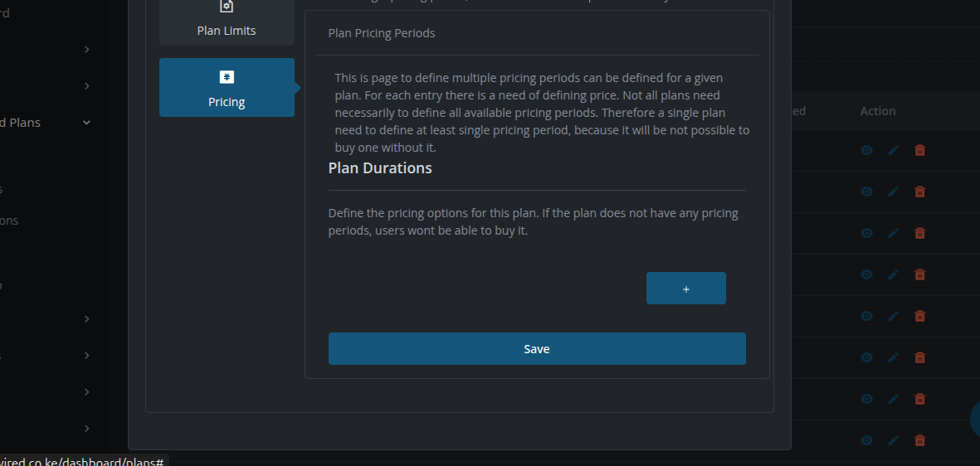
Task: Open the Plan Limits tab
Action: [227, 22]
